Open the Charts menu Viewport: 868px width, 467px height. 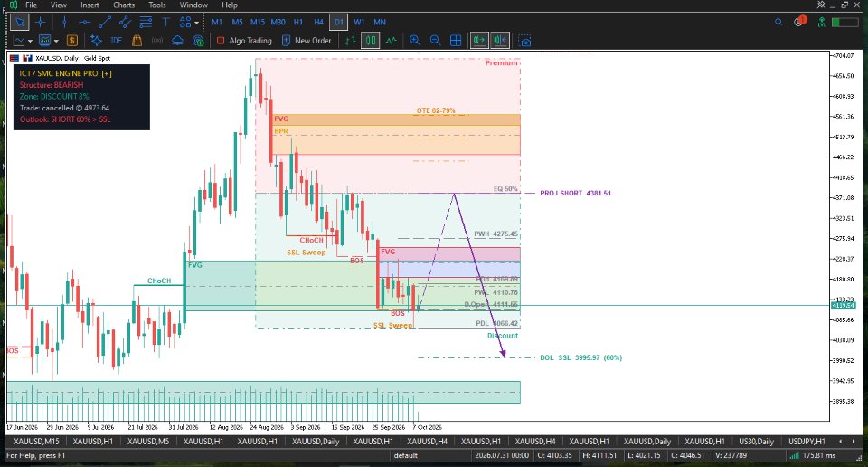[x=124, y=5]
